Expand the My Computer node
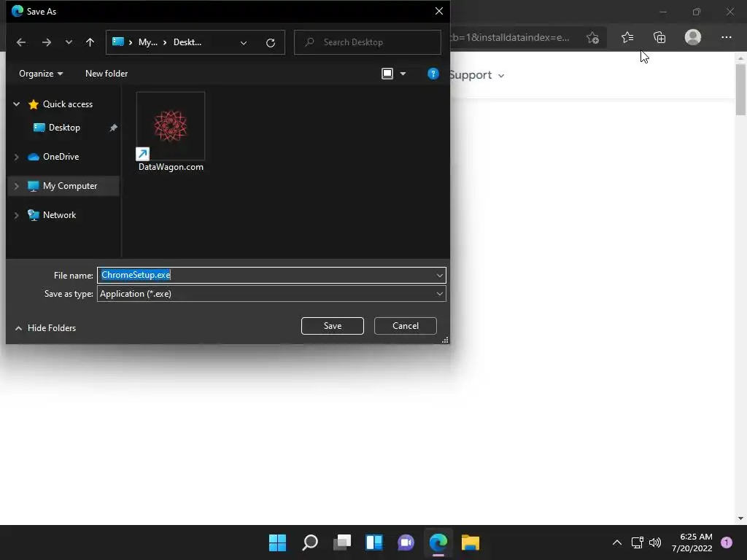 16,186
